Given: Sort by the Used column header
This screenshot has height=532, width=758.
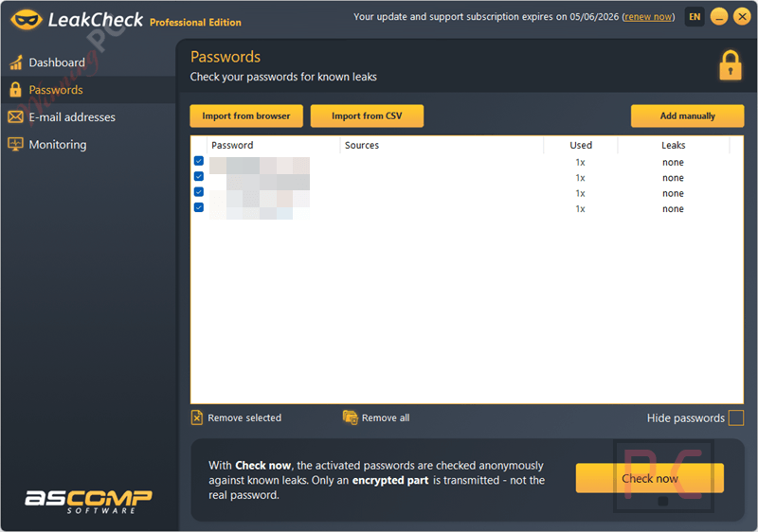Looking at the screenshot, I should coord(581,145).
